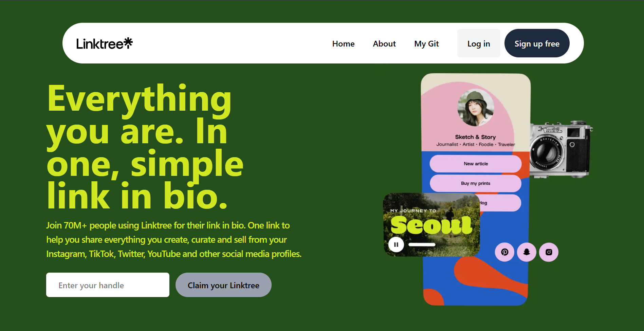Click the Seoul video progress bar
The image size is (644, 331).
pos(422,245)
